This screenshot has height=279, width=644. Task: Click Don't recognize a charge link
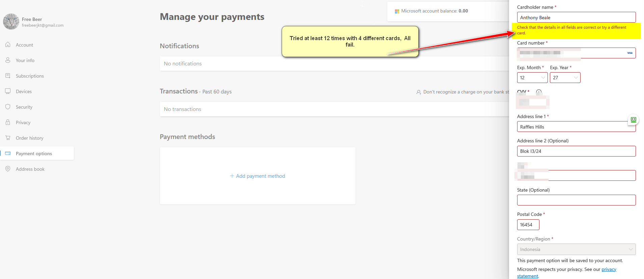pyautogui.click(x=466, y=92)
